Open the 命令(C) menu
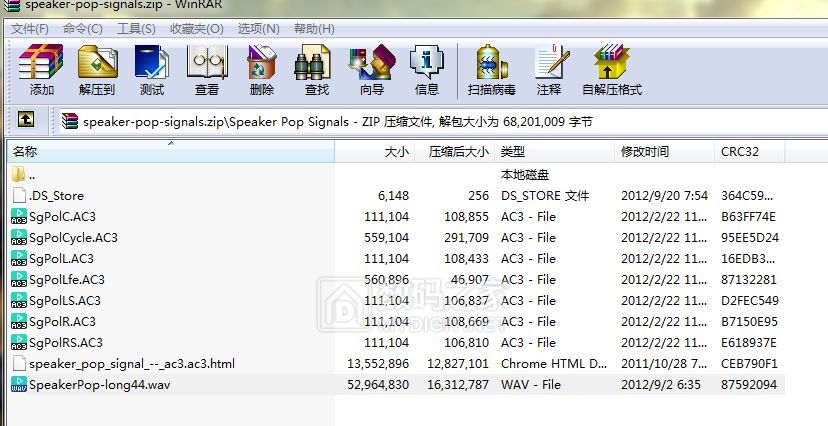Viewport: 828px width, 426px height. [x=83, y=29]
